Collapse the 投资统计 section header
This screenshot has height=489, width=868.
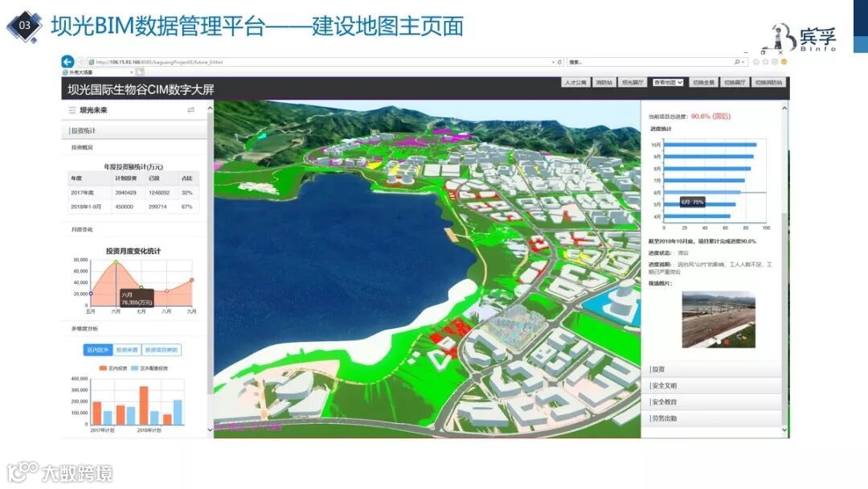coord(134,131)
